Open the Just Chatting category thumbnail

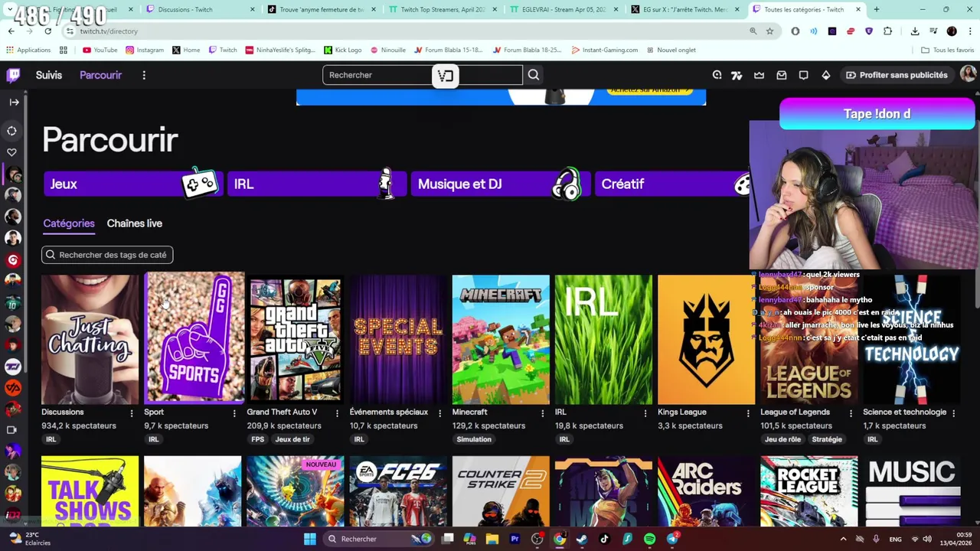pyautogui.click(x=90, y=340)
